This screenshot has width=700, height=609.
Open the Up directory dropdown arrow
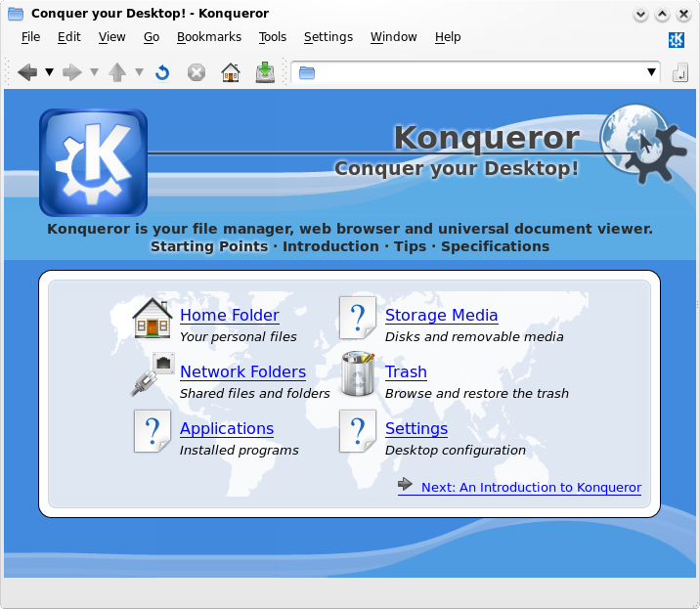pos(139,72)
